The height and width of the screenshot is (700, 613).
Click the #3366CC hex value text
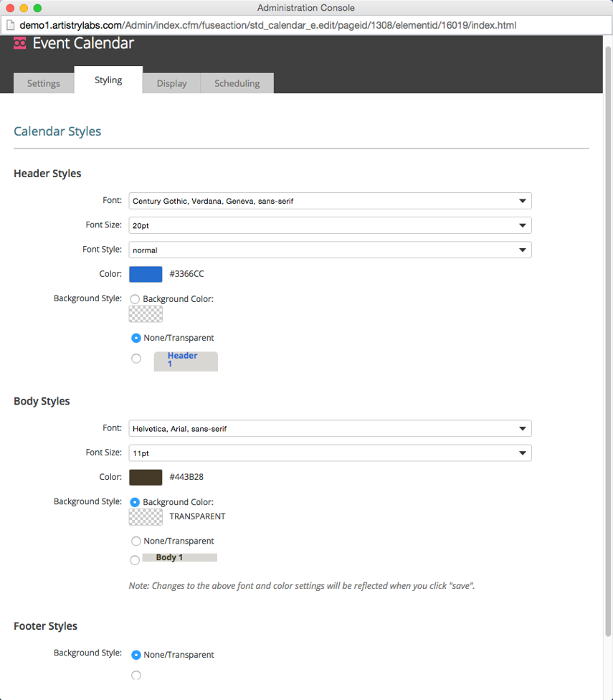tap(186, 274)
